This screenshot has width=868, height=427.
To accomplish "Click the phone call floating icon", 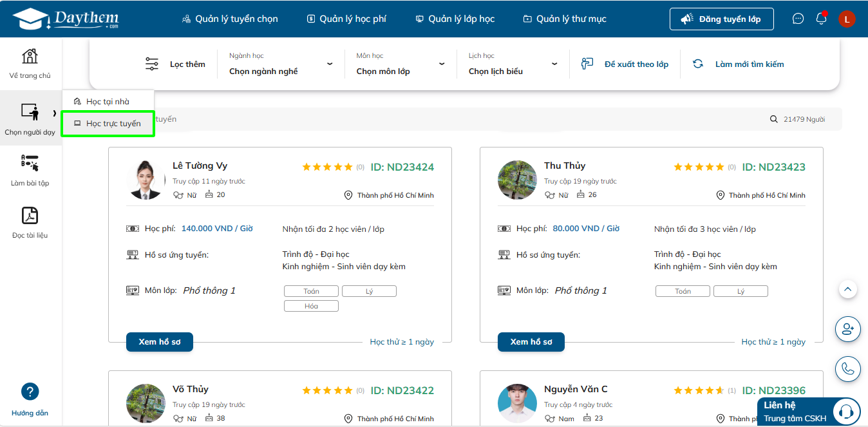I will (848, 369).
